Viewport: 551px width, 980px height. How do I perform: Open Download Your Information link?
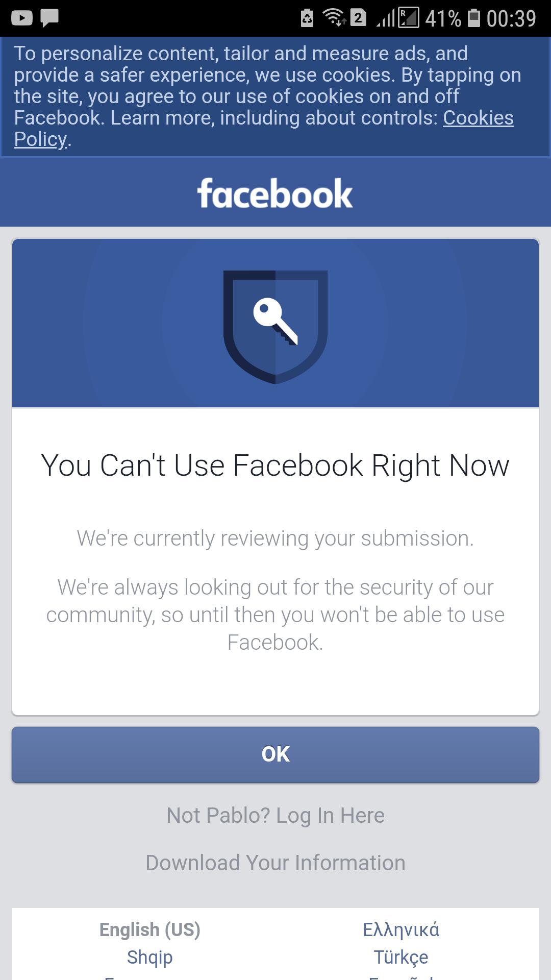tap(275, 863)
